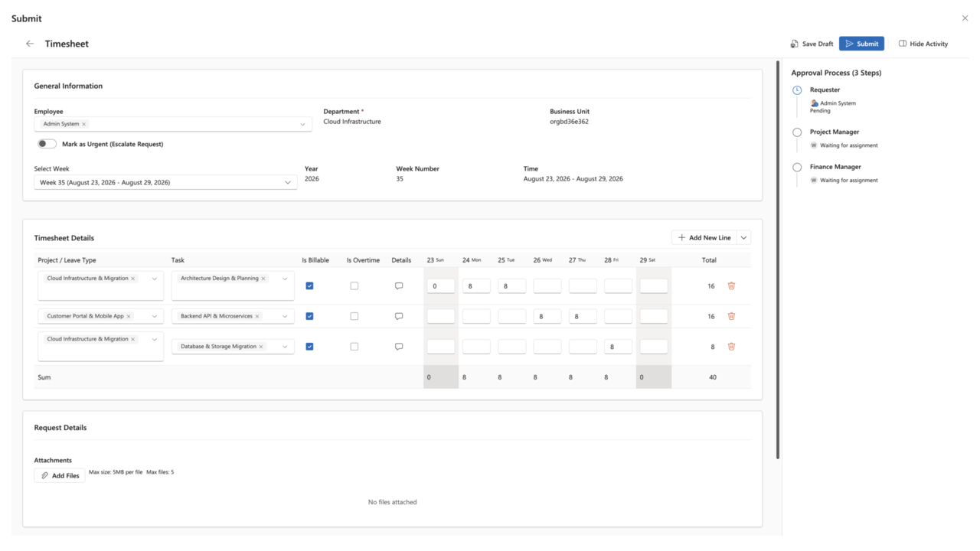Screen dimensions: 980x551
Task: Remove Backend API & Microservices tag
Action: (x=257, y=316)
